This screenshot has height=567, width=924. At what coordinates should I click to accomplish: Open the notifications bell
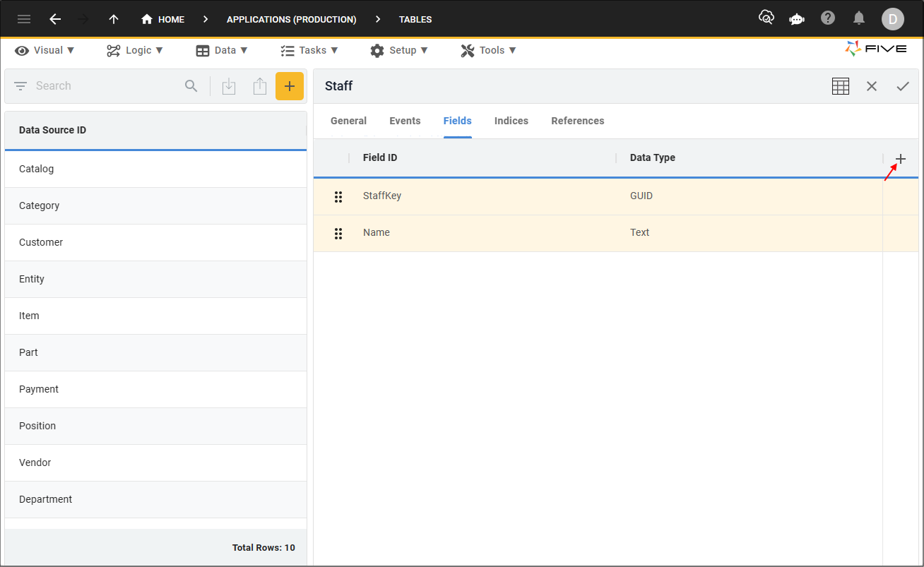(x=859, y=18)
